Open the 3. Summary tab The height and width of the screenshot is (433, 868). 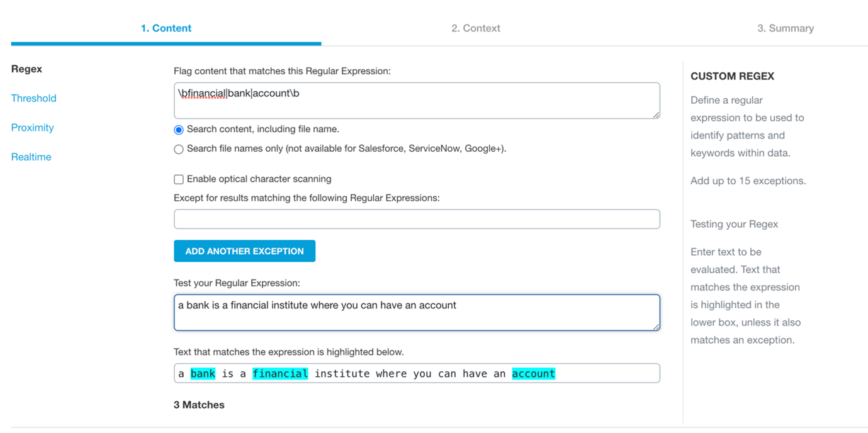pyautogui.click(x=785, y=28)
